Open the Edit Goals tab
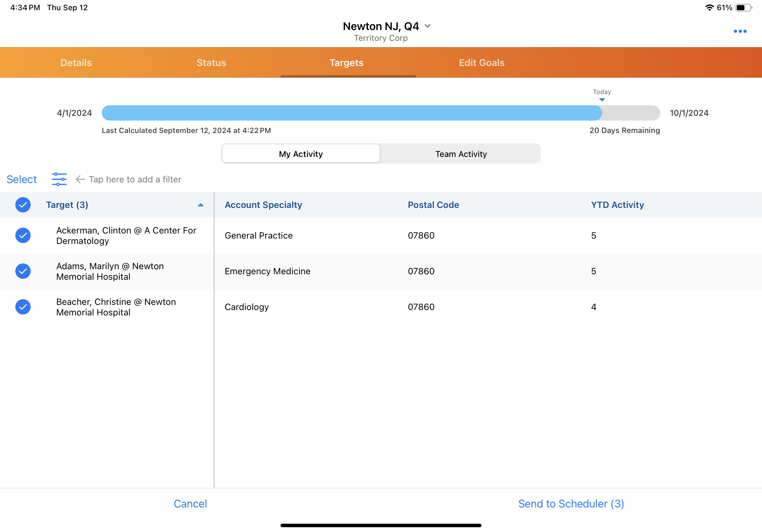Viewport: 762px width, 532px height. [481, 63]
